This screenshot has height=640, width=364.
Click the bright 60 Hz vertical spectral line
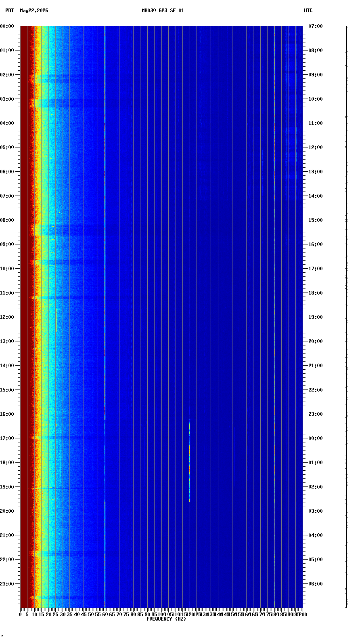pyautogui.click(x=105, y=317)
